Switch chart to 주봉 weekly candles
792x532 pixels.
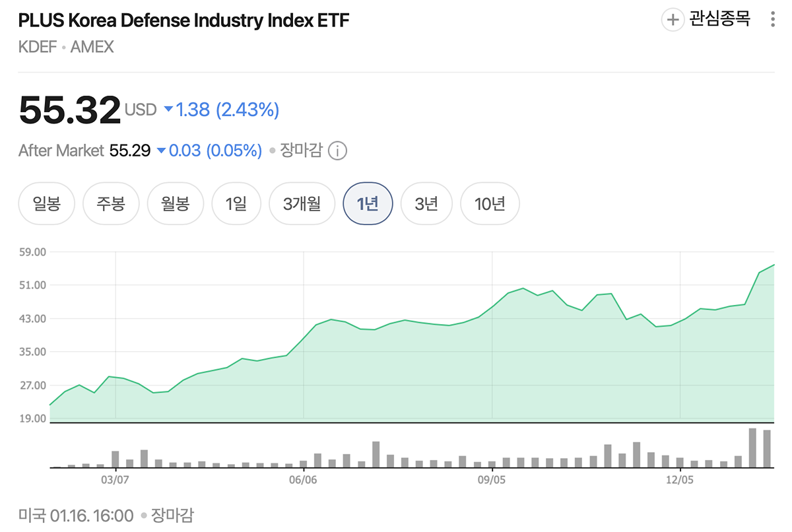coord(110,203)
